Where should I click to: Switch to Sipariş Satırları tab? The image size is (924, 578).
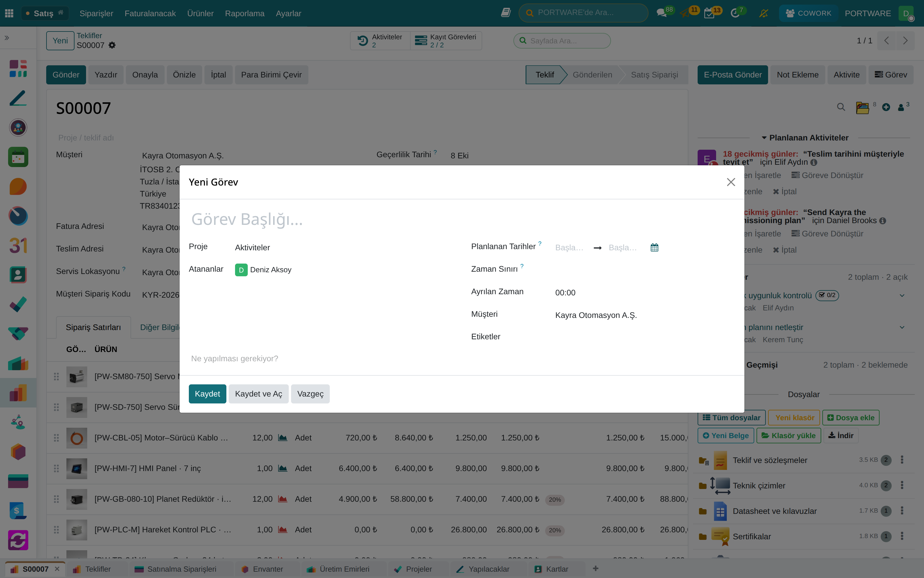[x=93, y=327]
